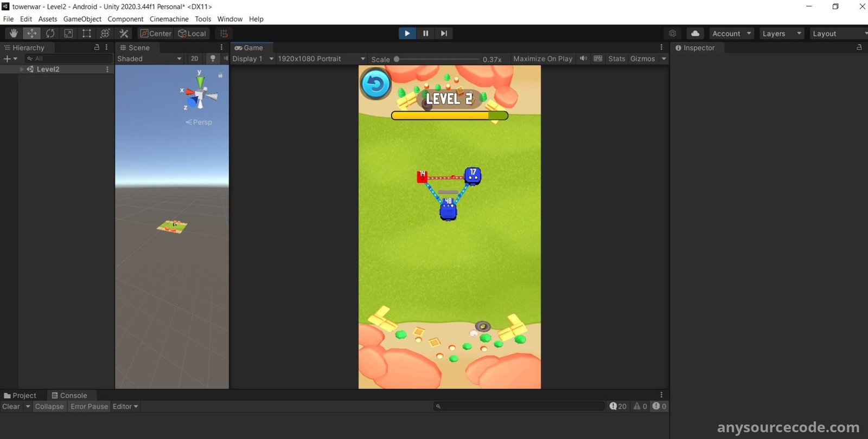The width and height of the screenshot is (868, 439).
Task: Open Unity cloud services icon
Action: [695, 34]
